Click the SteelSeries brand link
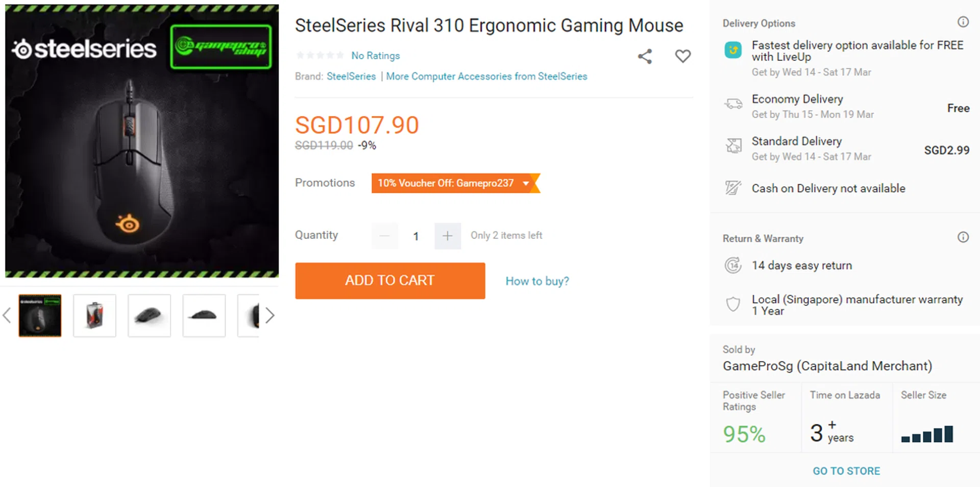 tap(351, 77)
